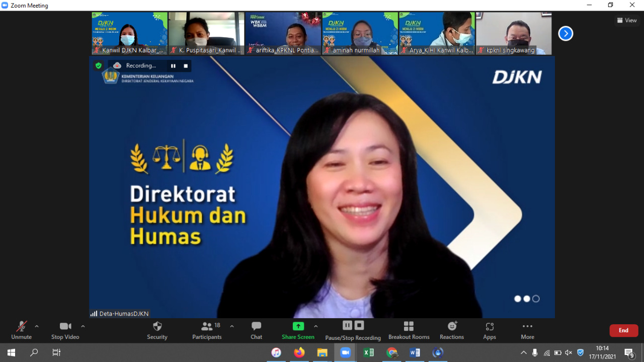Open the last pinned taskbar app after Word
Screen dimensions: 644x362
click(x=438, y=352)
